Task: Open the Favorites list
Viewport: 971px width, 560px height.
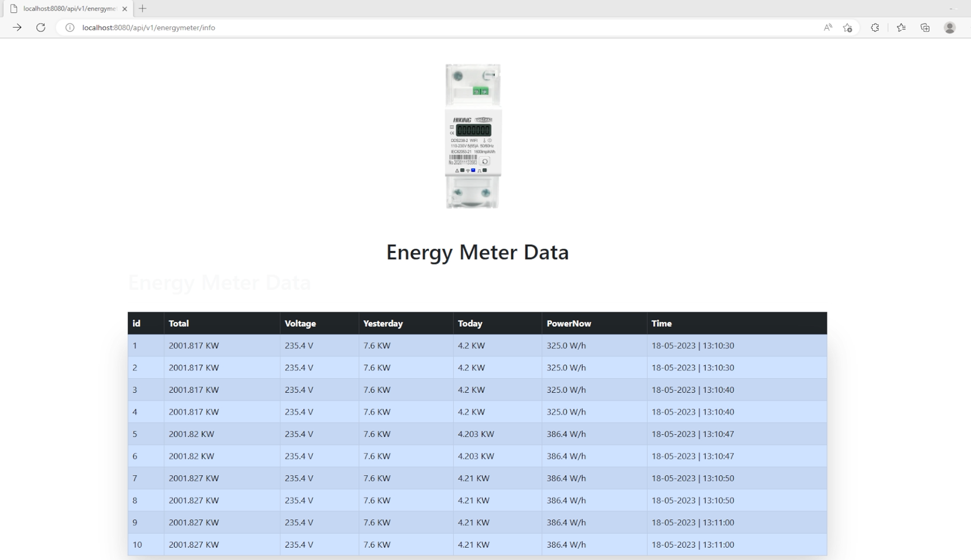Action: (900, 28)
